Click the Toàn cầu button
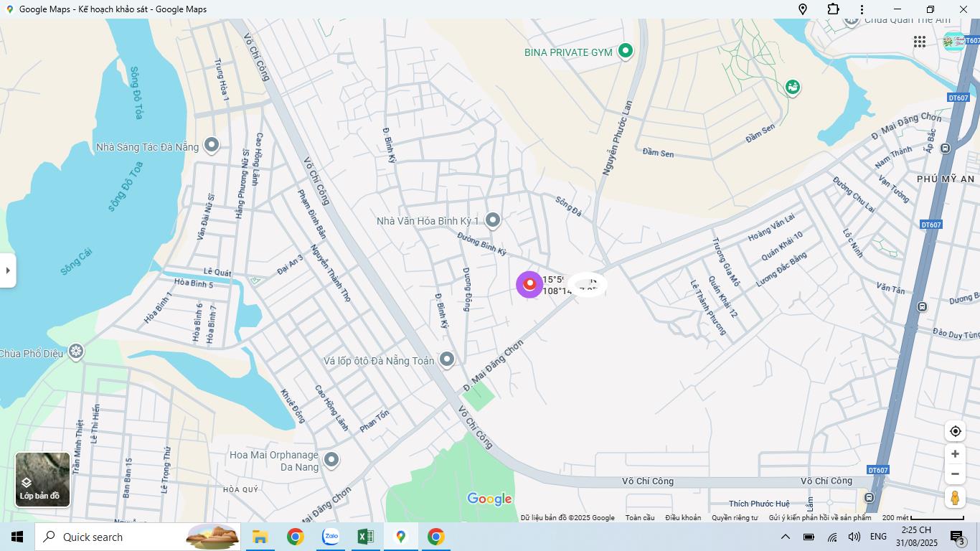Screen dimensions: 980x551 pos(639,518)
